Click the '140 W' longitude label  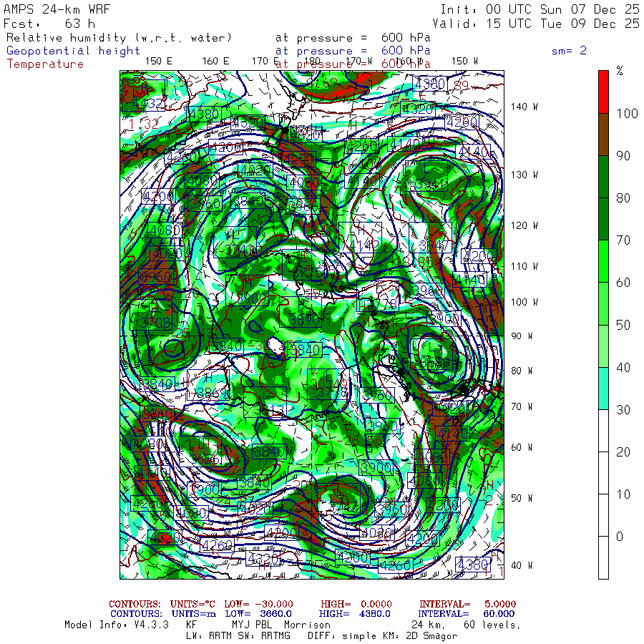tap(523, 107)
